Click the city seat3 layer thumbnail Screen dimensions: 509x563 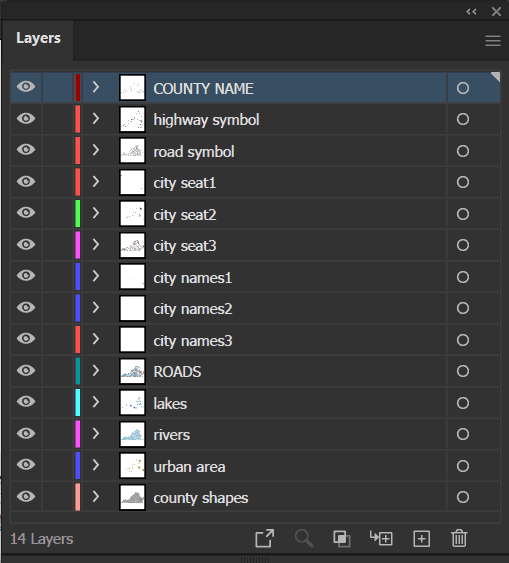pos(132,246)
